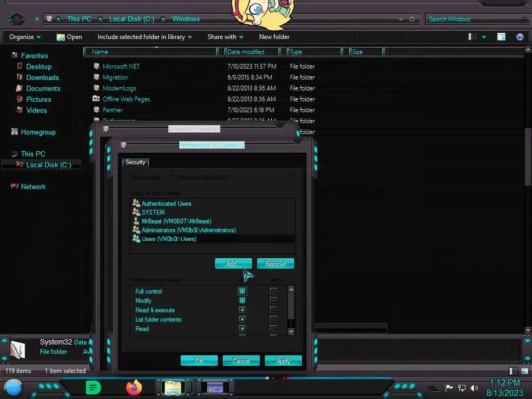
Task: Click the refresh icon in the address bar
Action: coord(412,19)
